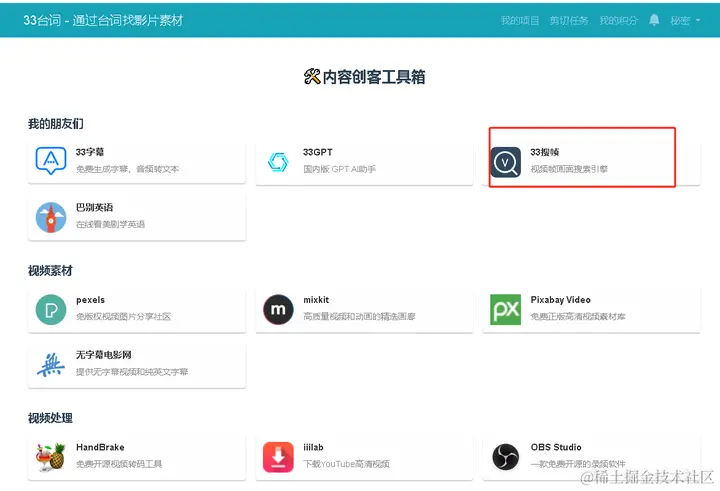Click the 33GPT card title
The image size is (720, 491).
[x=318, y=152]
